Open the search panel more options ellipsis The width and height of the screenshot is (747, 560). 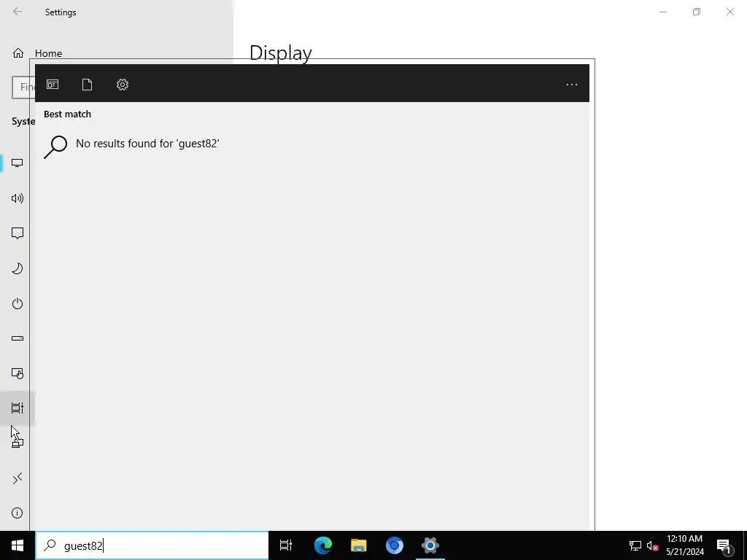tap(572, 85)
